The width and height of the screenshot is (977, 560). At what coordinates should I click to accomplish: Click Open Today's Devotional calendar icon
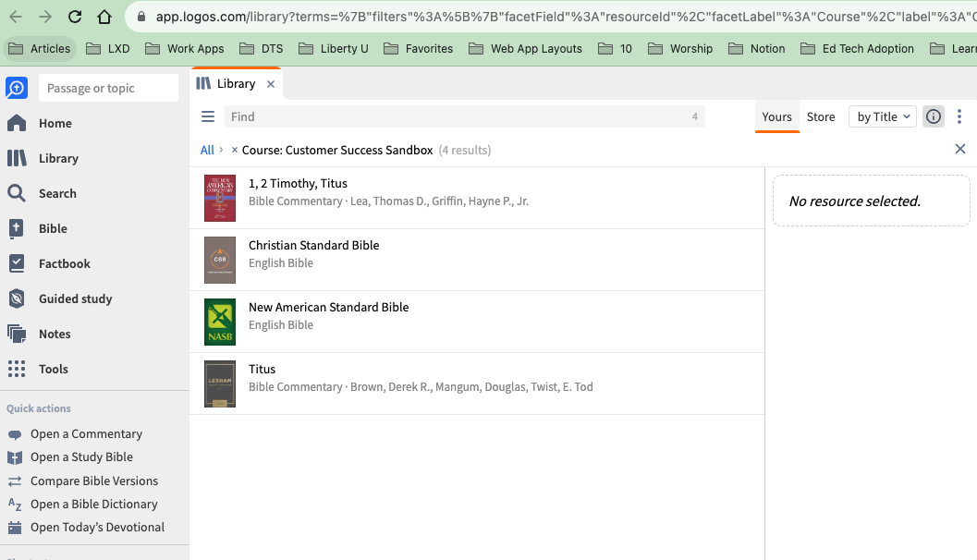click(15, 528)
